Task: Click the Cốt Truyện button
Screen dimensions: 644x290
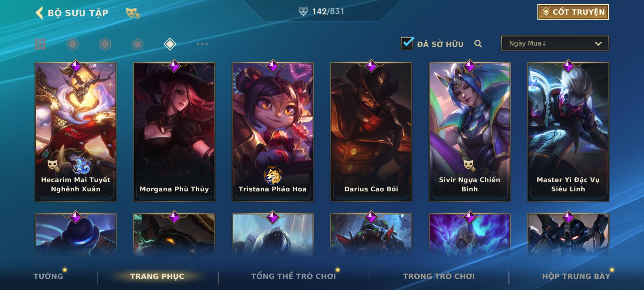Action: (x=573, y=12)
